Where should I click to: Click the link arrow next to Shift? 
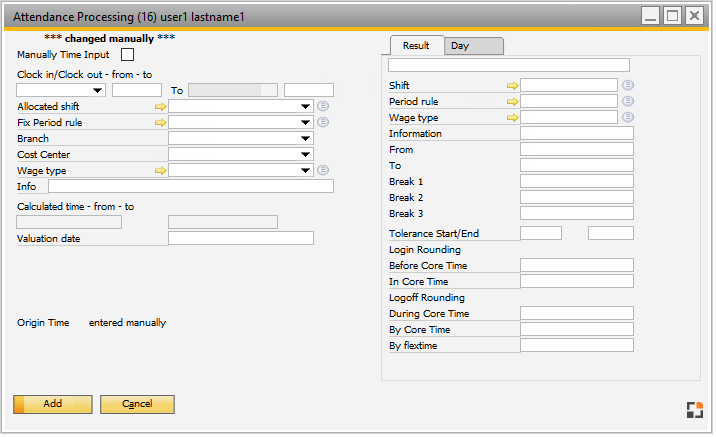coord(512,86)
